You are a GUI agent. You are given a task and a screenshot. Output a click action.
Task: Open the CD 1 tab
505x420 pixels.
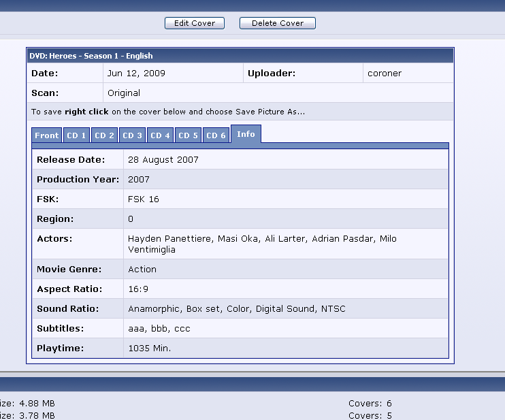coord(76,135)
